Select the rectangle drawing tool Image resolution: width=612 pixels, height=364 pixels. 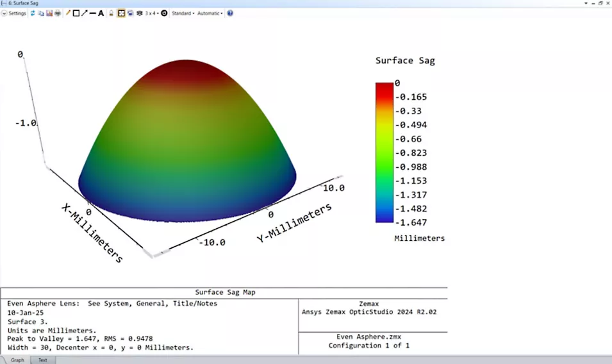coord(76,13)
